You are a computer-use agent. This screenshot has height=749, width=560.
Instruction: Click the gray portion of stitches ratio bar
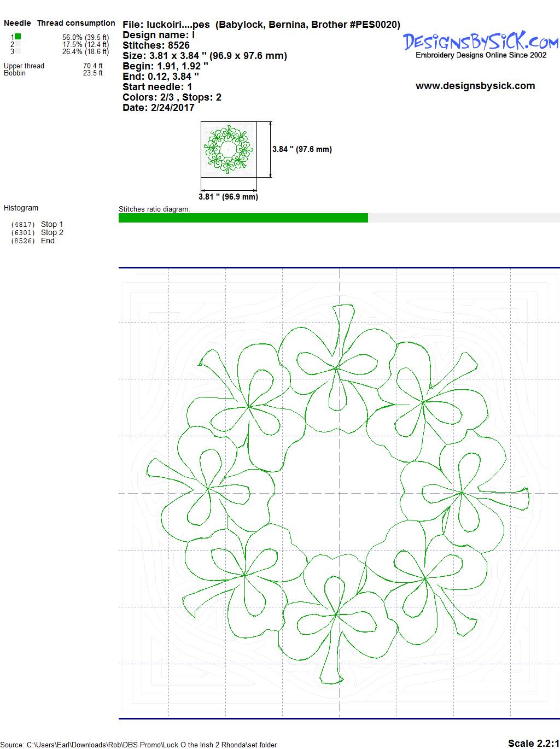tap(463, 218)
